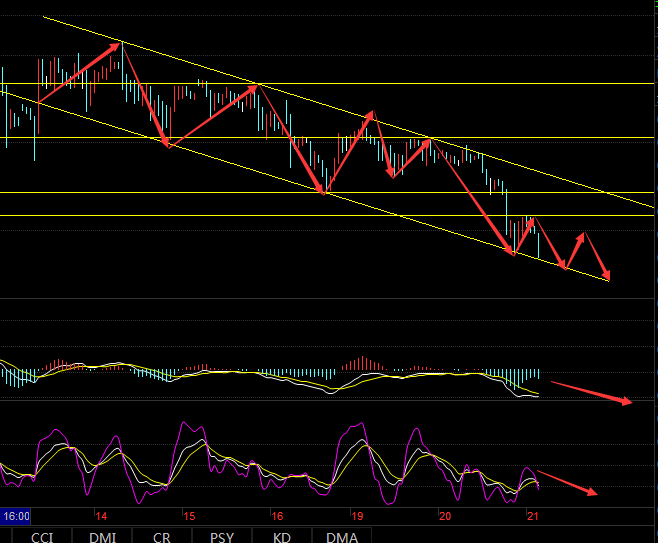The image size is (658, 543).
Task: Select date 15 on the time axis
Action: 189,516
